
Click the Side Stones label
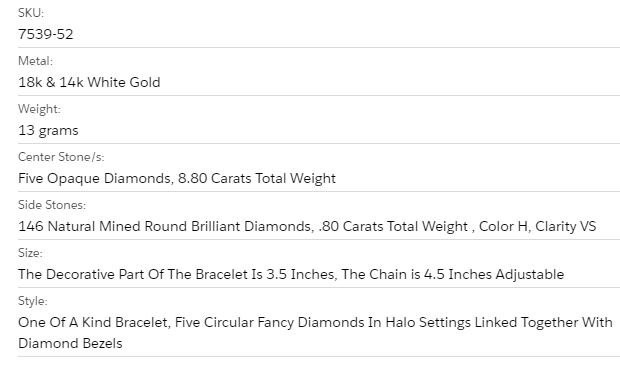(x=52, y=205)
